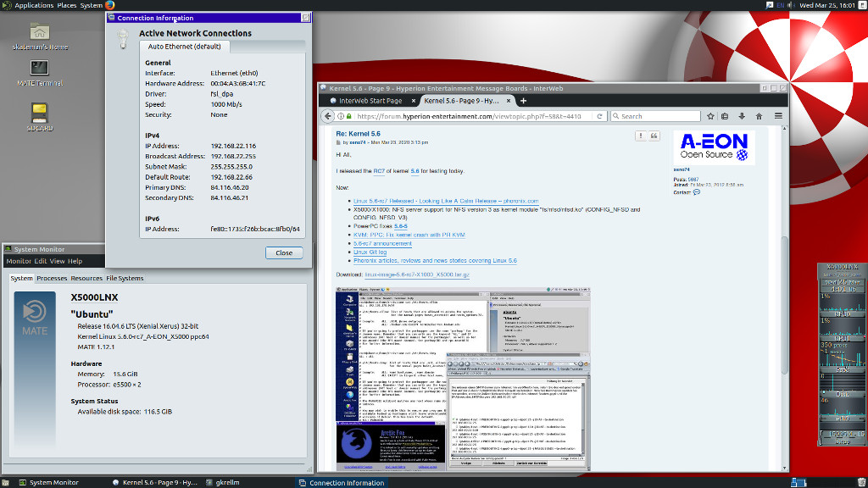
Task: Open the PowerPC fixes 5.6-5 link
Action: (x=401, y=225)
